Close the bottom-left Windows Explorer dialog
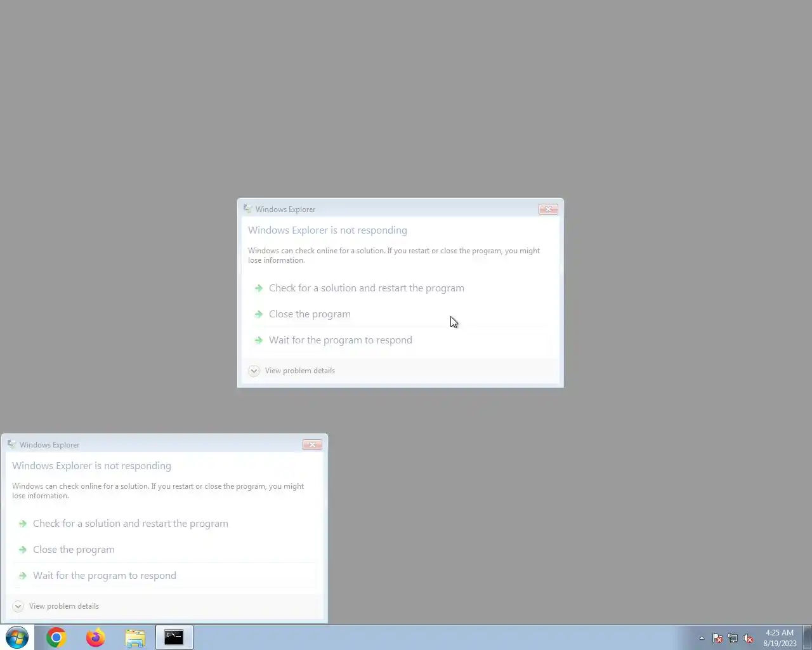The width and height of the screenshot is (812, 650). [312, 445]
